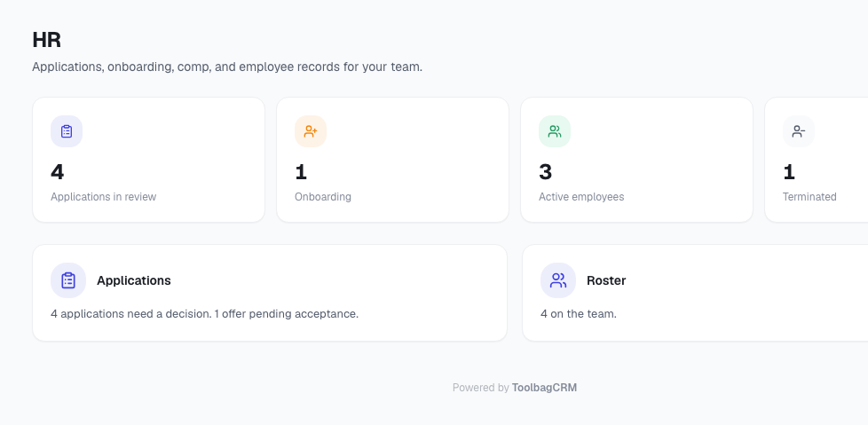Image resolution: width=868 pixels, height=425 pixels.
Task: Click the count 4 for applications in review
Action: click(x=58, y=172)
